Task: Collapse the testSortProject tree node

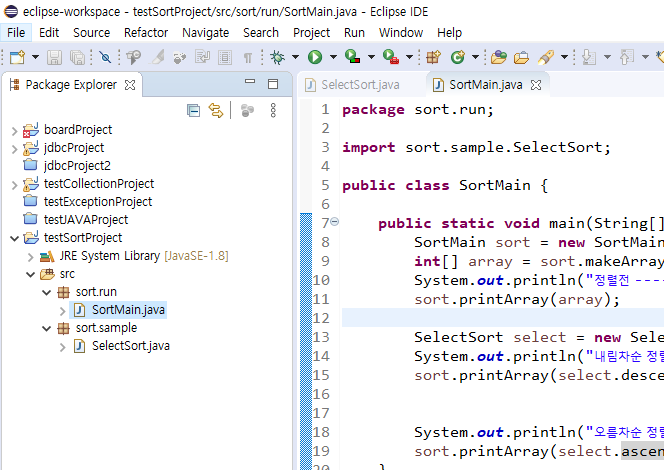Action: (x=13, y=238)
